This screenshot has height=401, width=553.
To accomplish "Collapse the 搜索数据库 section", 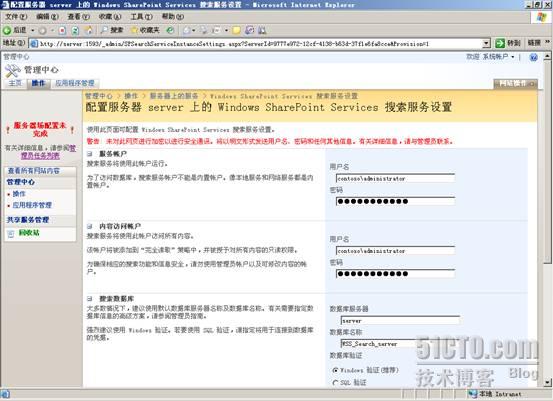I will pos(90,299).
